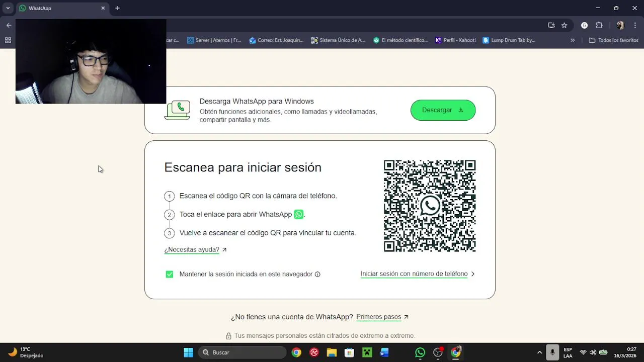Screen dimensions: 644x362
Task: Open OBS Studio from taskbar
Action: tap(438, 352)
